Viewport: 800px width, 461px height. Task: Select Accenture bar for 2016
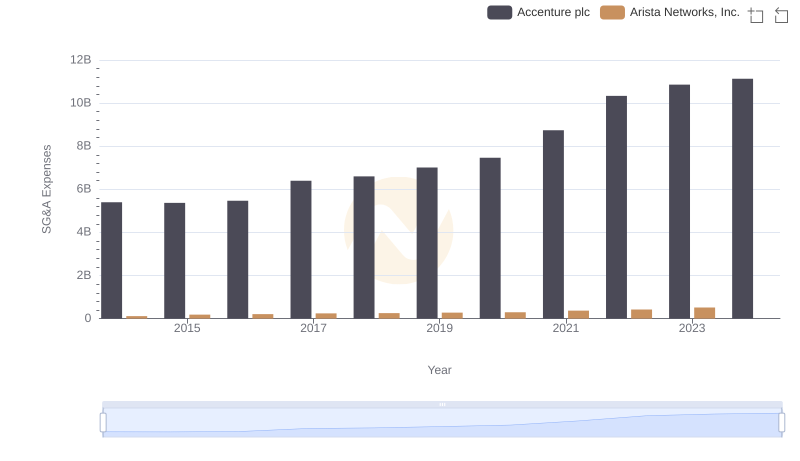point(238,260)
